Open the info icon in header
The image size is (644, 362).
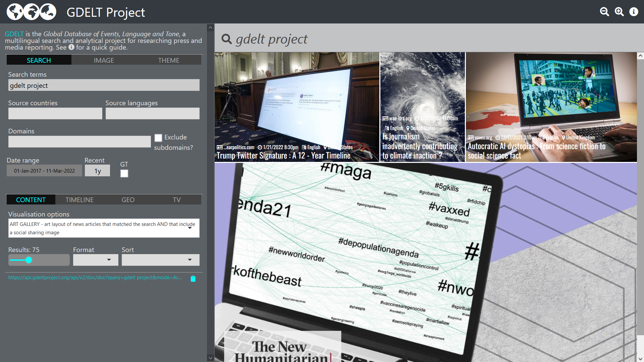click(x=634, y=12)
